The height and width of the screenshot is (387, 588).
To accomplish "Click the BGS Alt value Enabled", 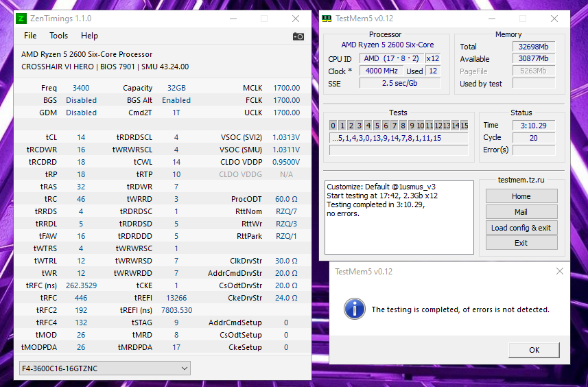I will pyautogui.click(x=176, y=100).
